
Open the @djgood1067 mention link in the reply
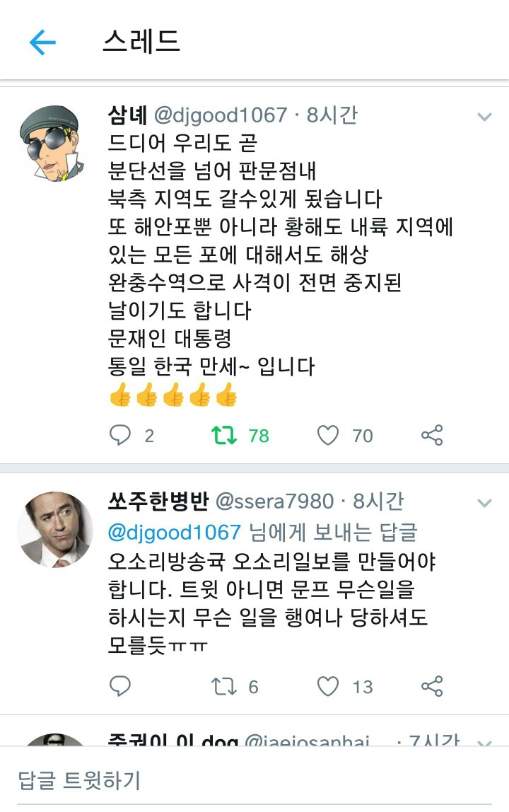pos(175,533)
